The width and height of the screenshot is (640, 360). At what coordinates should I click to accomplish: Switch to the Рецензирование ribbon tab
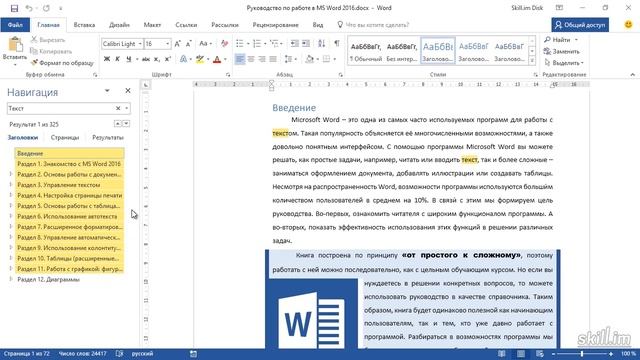tap(276, 25)
